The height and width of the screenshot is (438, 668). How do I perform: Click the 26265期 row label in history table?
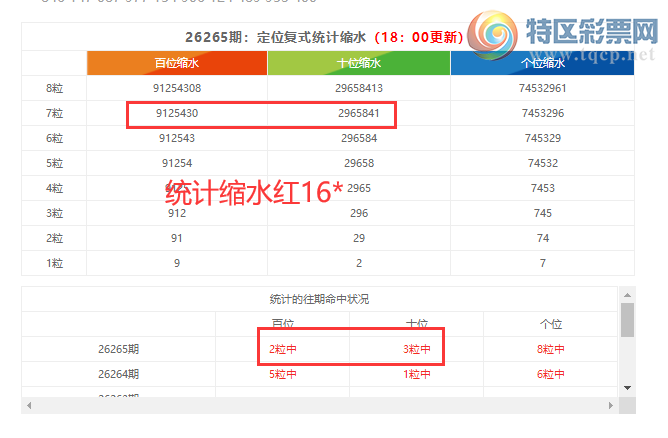(118, 349)
